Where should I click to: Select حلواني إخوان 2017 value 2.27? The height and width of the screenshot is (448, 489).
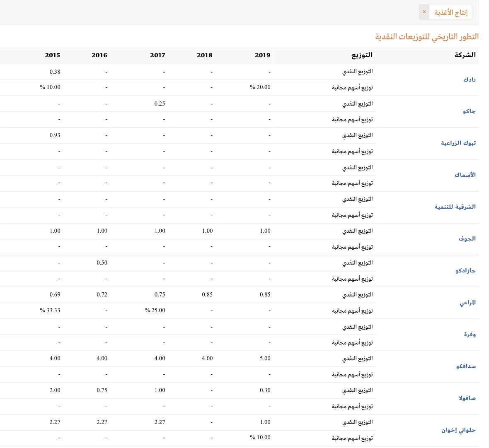point(160,422)
